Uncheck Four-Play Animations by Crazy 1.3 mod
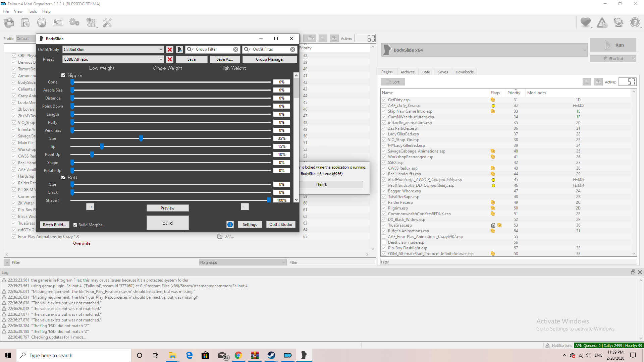The height and width of the screenshot is (362, 644). [14, 237]
